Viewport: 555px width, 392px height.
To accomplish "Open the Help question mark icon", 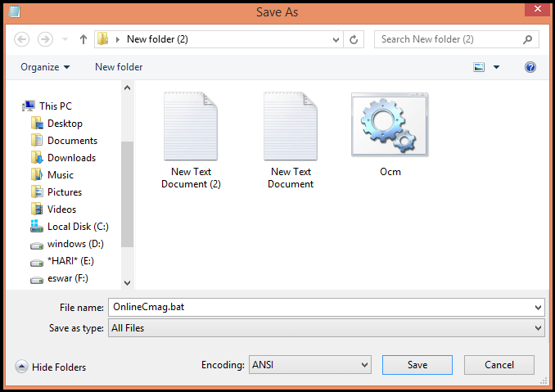I will (530, 67).
